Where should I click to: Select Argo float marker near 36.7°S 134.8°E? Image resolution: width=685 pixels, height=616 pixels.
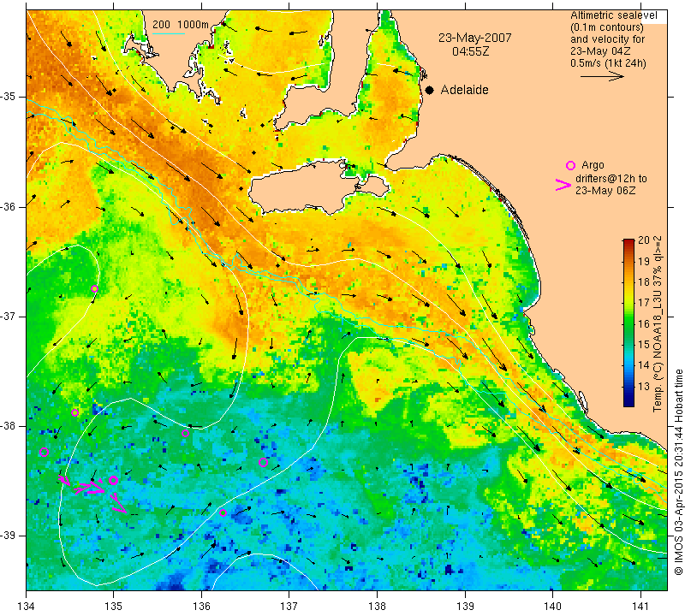coord(94,288)
